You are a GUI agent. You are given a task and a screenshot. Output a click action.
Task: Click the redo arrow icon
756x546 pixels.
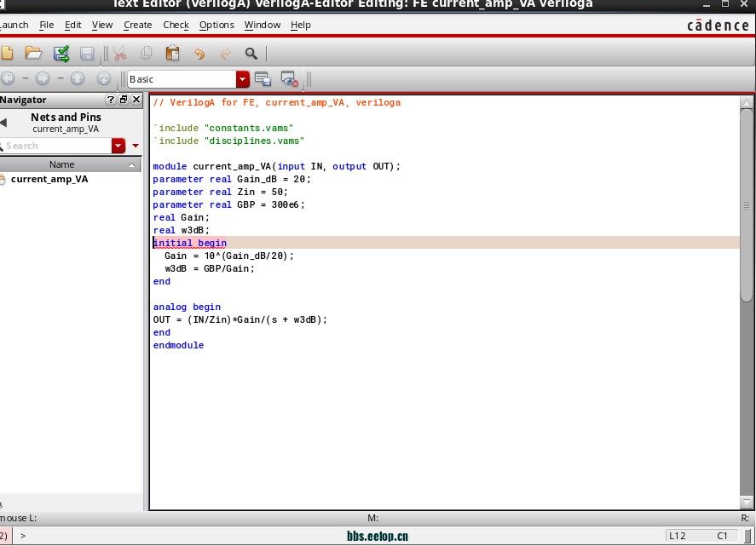pyautogui.click(x=225, y=54)
